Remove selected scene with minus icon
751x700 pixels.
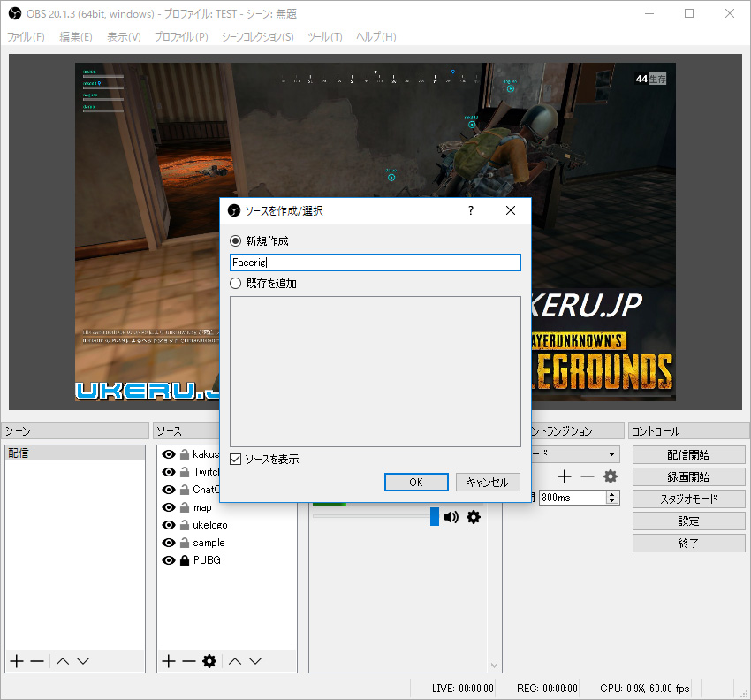coord(37,661)
